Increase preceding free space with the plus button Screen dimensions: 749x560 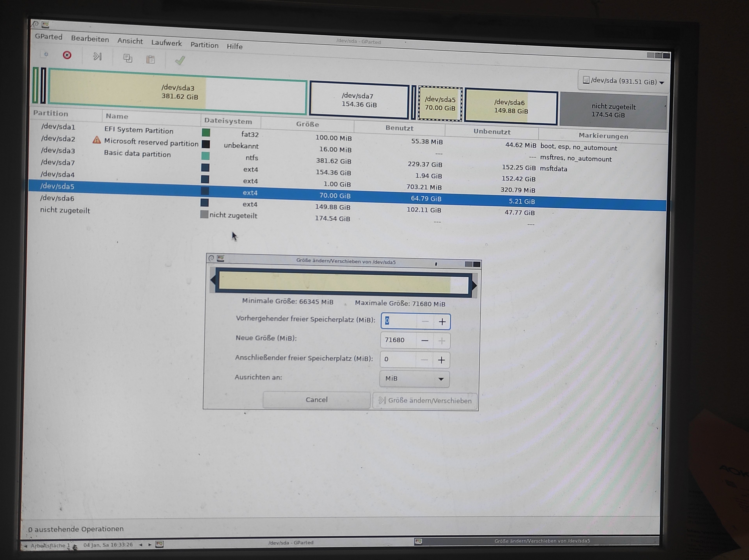(442, 322)
